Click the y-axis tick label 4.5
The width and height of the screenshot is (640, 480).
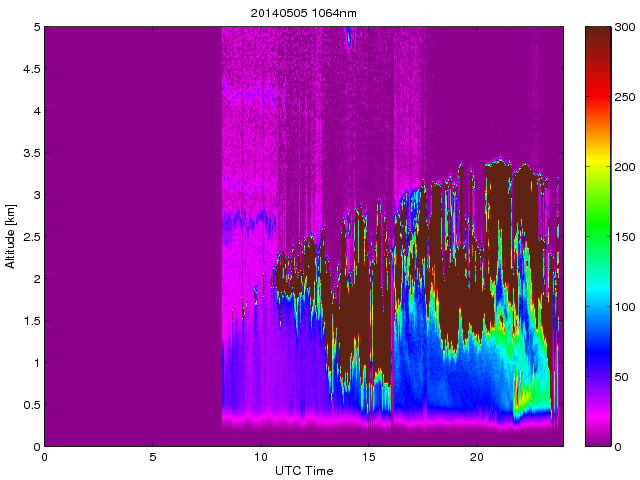pyautogui.click(x=31, y=69)
